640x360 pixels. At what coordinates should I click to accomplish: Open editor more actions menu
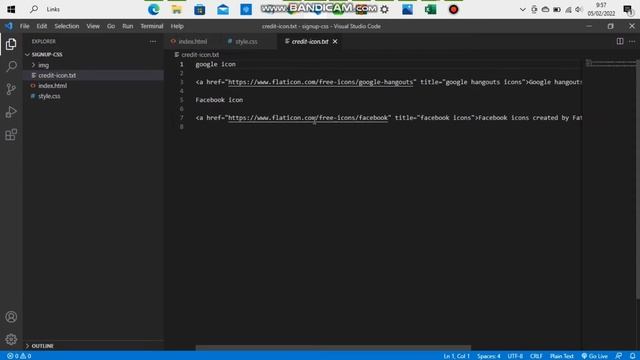click(x=632, y=41)
